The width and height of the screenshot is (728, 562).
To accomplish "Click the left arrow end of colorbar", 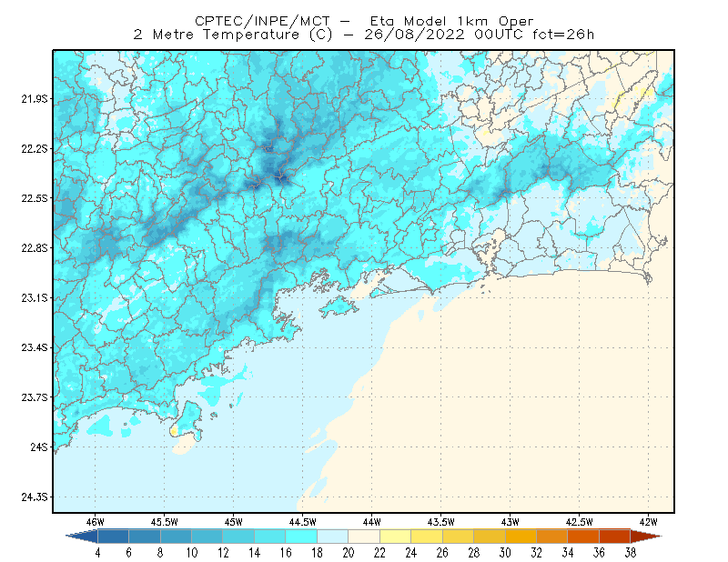I will [x=82, y=537].
